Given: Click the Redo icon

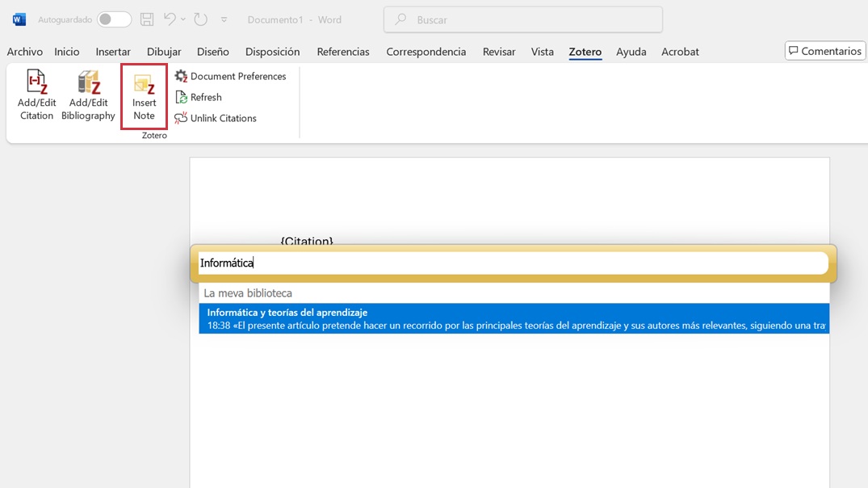Looking at the screenshot, I should point(200,19).
